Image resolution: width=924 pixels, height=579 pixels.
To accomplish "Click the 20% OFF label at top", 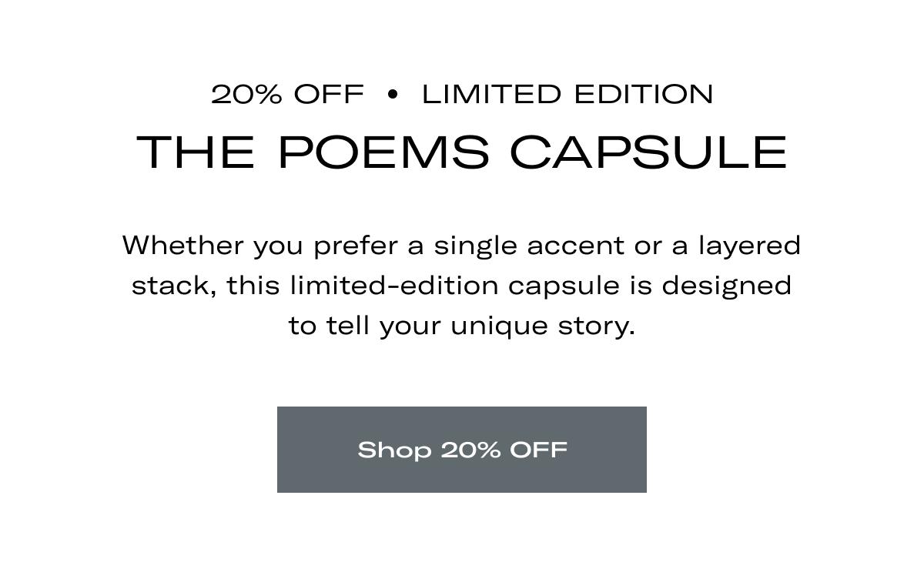I will click(x=287, y=95).
